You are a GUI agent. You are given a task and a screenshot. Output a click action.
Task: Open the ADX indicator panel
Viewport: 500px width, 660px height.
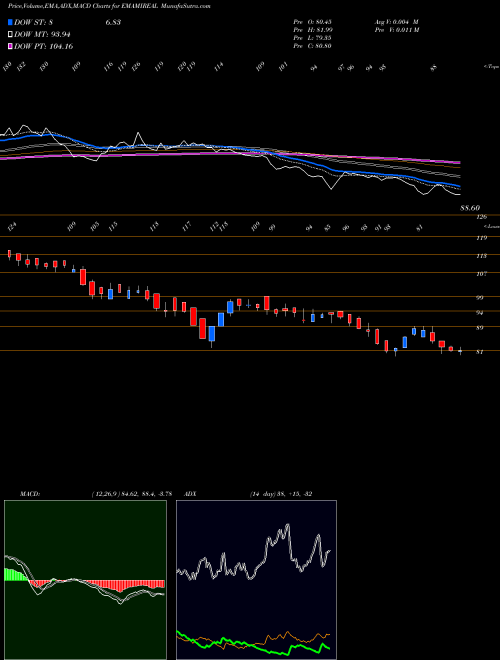(x=256, y=579)
